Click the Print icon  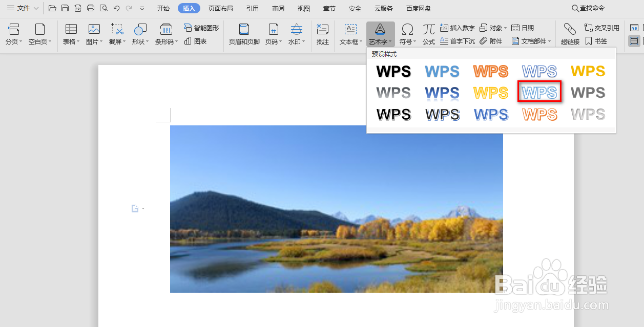(x=91, y=8)
